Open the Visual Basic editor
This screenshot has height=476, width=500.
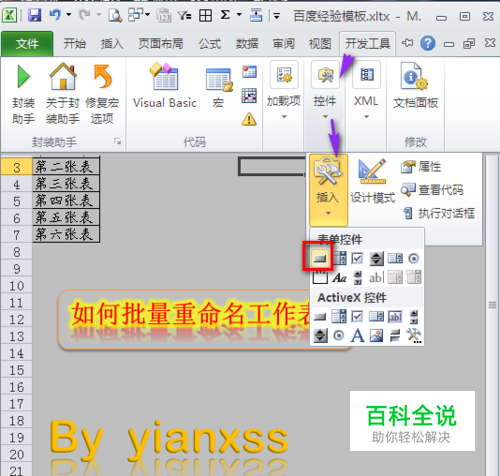coord(165,86)
